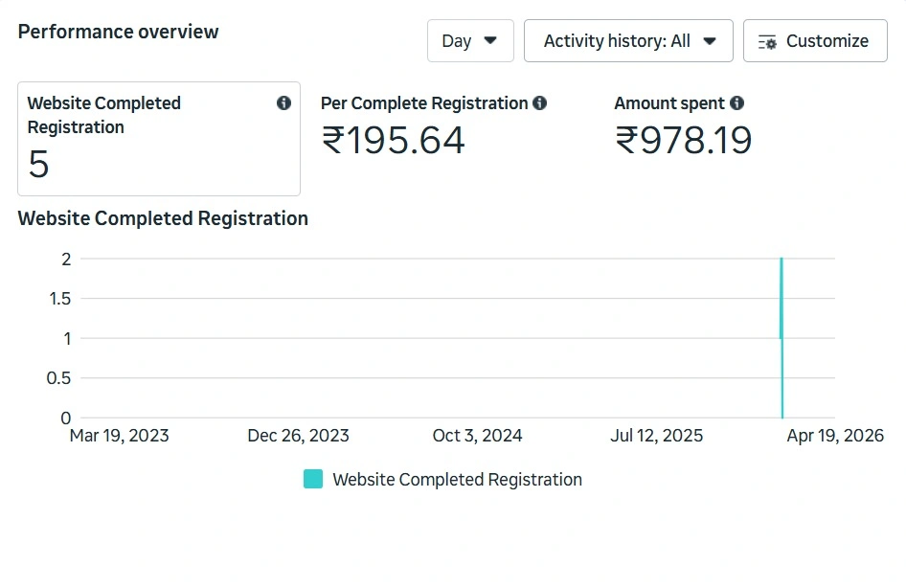Select the Per Complete Registration metric
906x588 pixels.
point(433,128)
